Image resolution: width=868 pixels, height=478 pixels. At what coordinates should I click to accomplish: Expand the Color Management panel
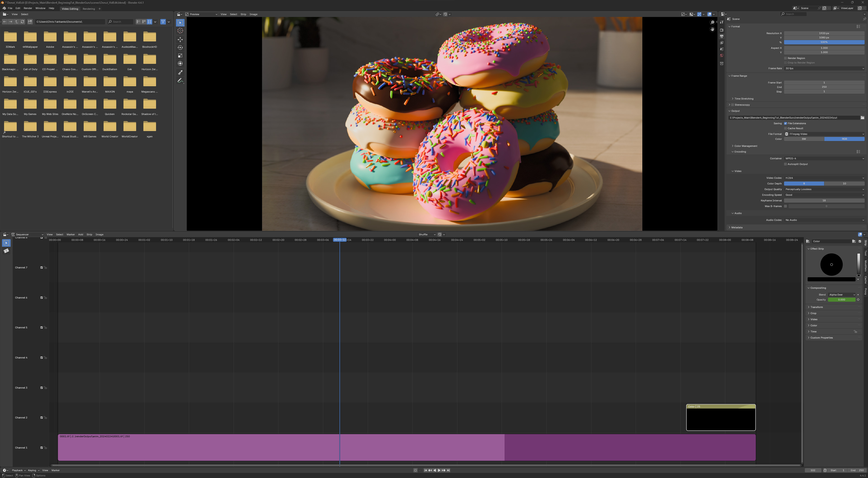(746, 146)
